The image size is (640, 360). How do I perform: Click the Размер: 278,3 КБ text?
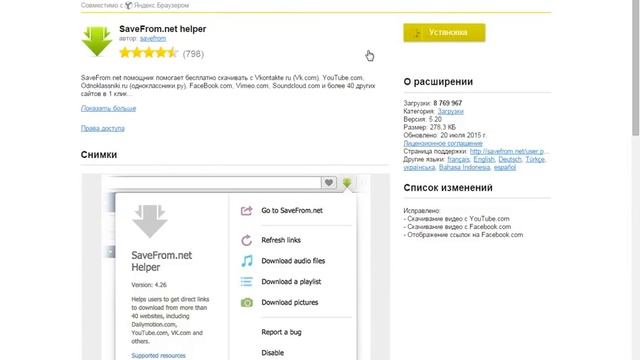click(x=429, y=127)
